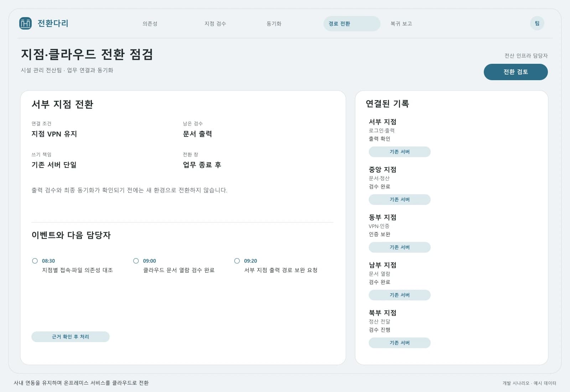Click the 전산 인프라 담당자 label

[x=526, y=56]
